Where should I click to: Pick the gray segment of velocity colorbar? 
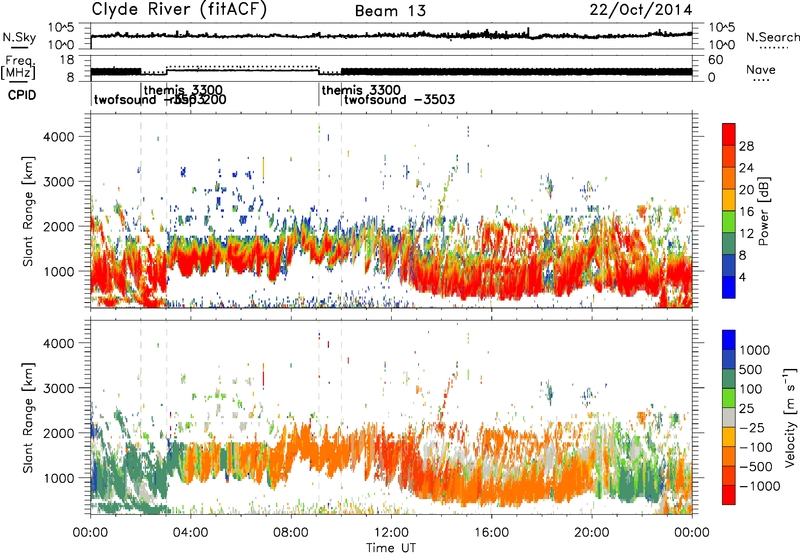pyautogui.click(x=729, y=417)
